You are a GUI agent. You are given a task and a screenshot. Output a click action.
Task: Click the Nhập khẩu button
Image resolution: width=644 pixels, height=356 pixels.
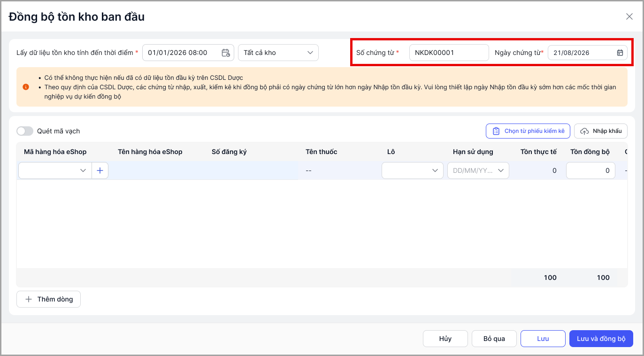pos(601,131)
